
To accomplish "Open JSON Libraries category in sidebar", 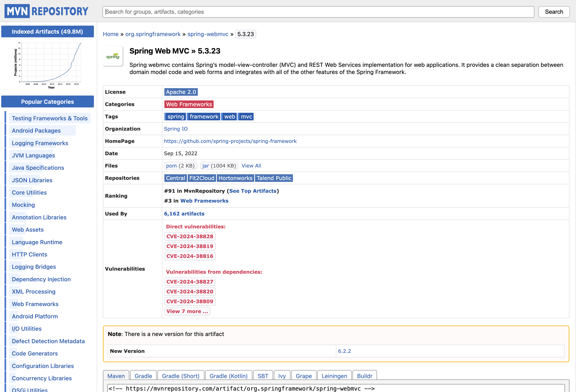I will tap(32, 180).
